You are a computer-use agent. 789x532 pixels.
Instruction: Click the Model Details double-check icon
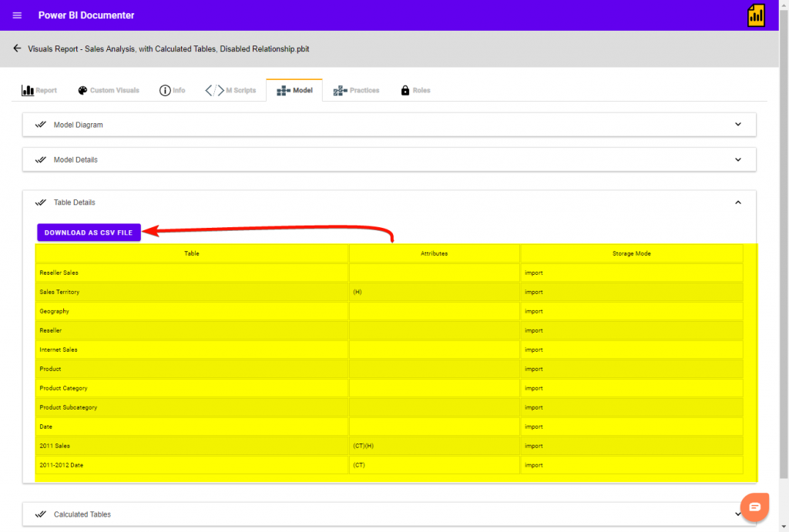coord(41,160)
